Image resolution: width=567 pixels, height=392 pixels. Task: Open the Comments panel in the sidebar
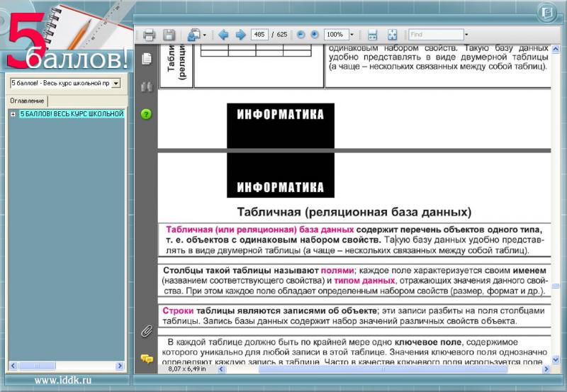click(147, 359)
